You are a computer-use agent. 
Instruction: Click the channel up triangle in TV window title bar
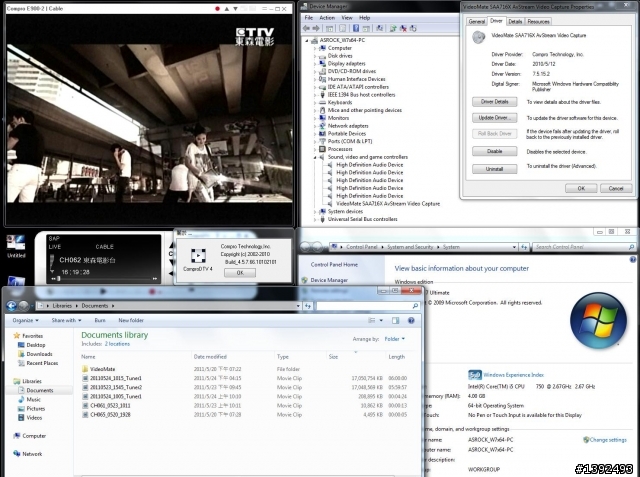click(x=227, y=9)
